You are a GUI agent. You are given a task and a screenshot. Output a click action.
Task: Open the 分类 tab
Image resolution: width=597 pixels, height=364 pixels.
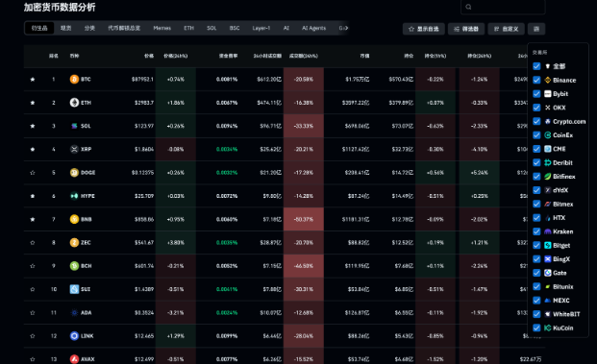click(x=89, y=28)
